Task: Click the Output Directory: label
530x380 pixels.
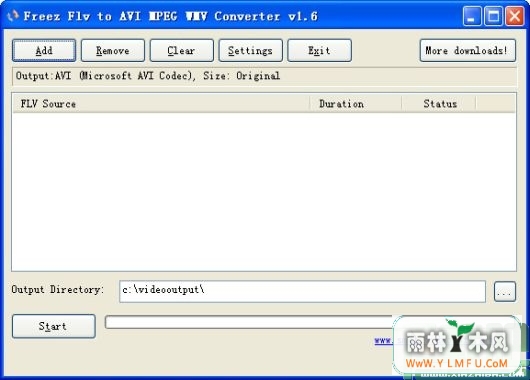Action: pyautogui.click(x=58, y=290)
